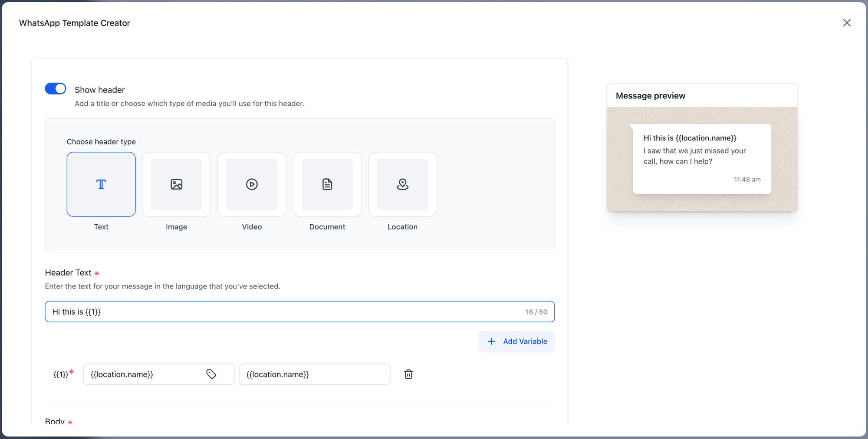
Task: Click the 'Header Text' section label
Action: [x=68, y=272]
